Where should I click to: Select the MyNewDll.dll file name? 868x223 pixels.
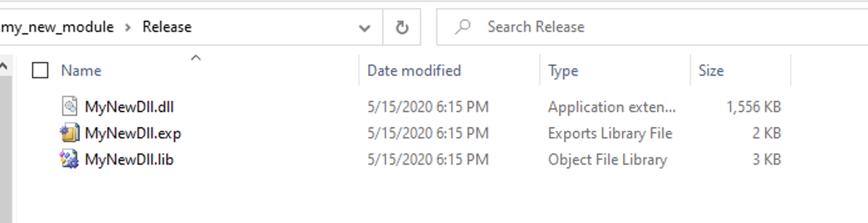click(129, 107)
